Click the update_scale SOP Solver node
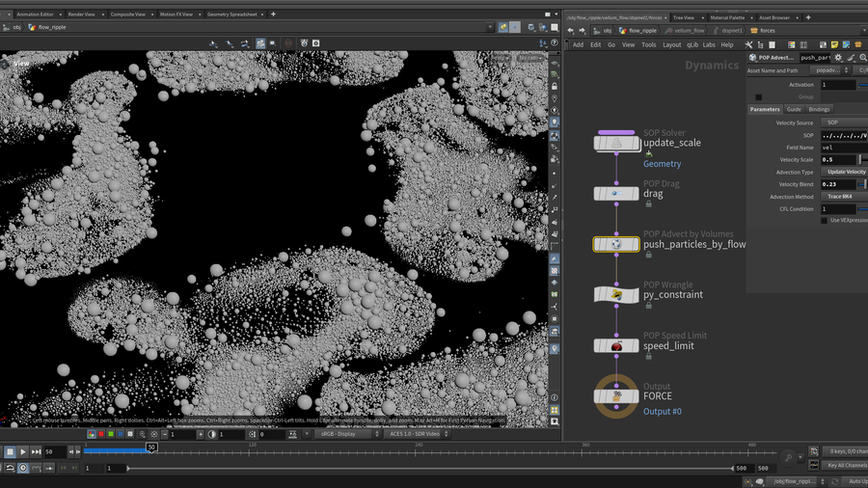The width and height of the screenshot is (868, 488). point(616,144)
